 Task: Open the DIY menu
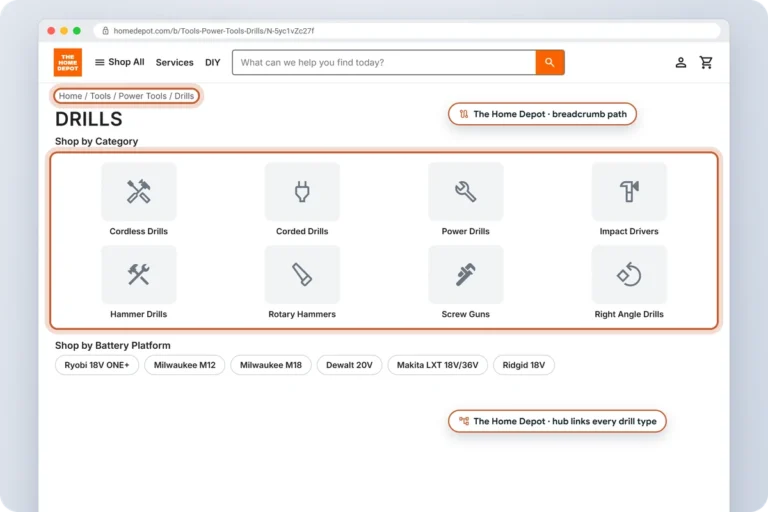(213, 62)
